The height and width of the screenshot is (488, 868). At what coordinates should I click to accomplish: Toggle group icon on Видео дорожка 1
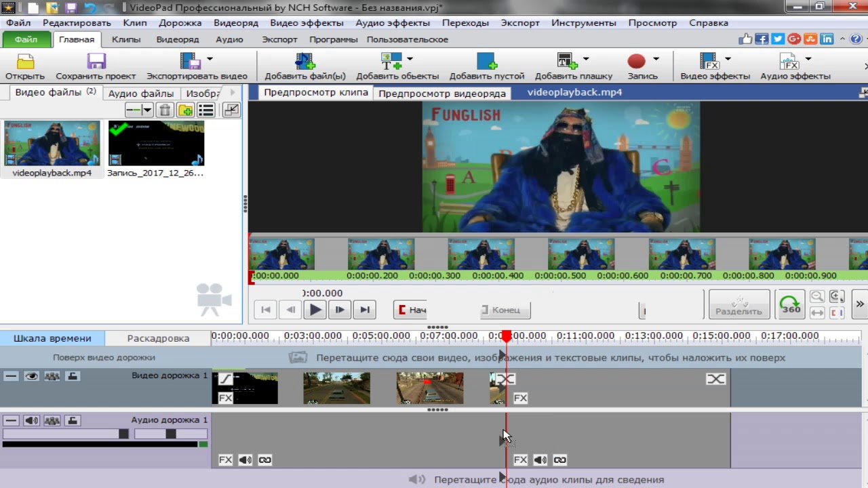pyautogui.click(x=52, y=376)
